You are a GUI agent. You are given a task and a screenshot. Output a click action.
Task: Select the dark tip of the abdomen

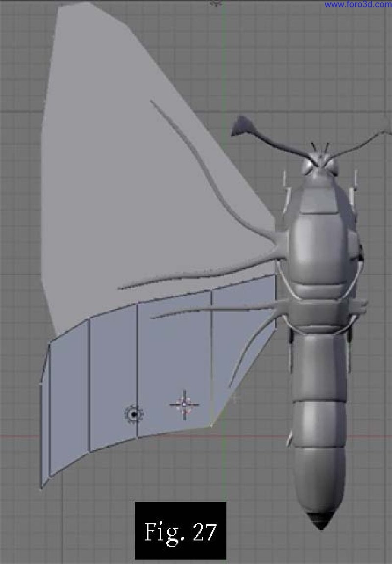point(321,521)
